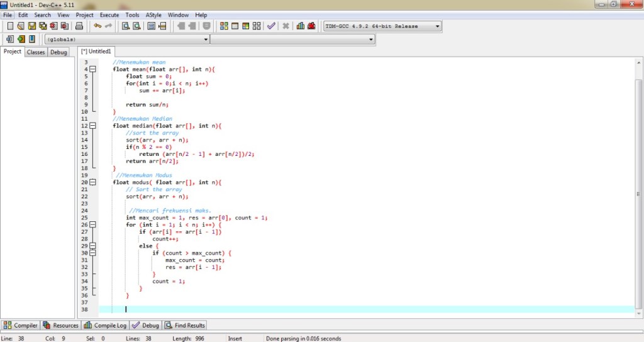Collapse the mean function fold marker
644x342 pixels.
pyautogui.click(x=92, y=69)
